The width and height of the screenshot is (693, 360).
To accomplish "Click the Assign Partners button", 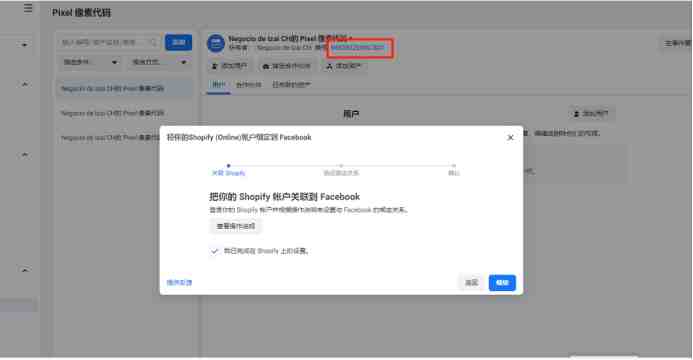I will [x=286, y=66].
